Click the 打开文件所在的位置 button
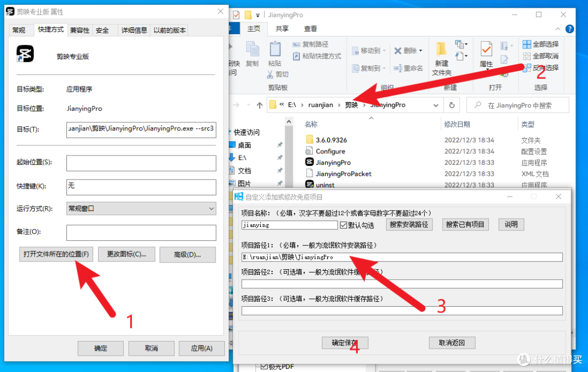Screen dimensions: 588x372 pyautogui.click(x=56, y=254)
